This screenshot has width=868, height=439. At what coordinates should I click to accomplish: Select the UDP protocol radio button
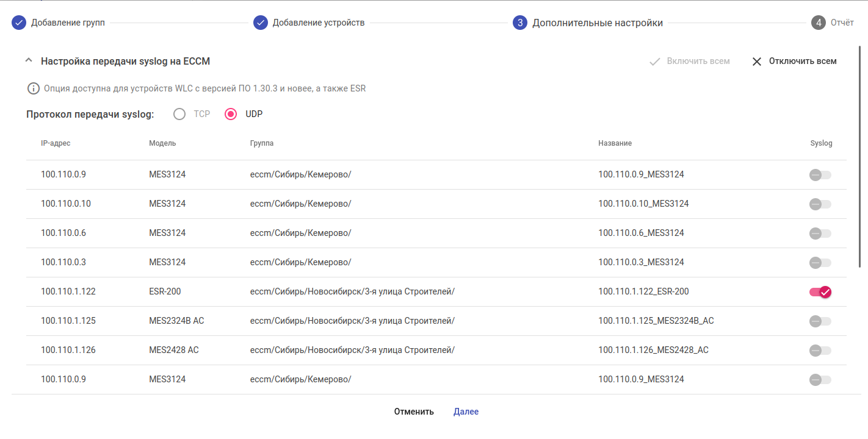click(x=231, y=114)
